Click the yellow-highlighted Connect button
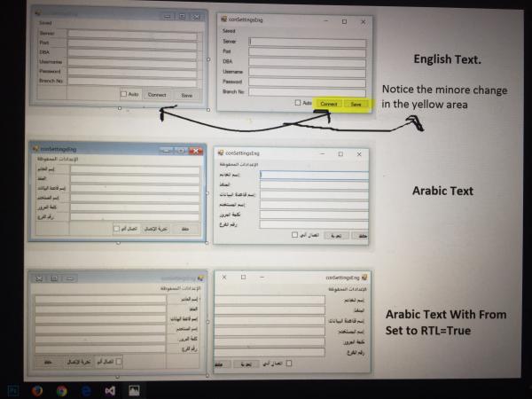 pyautogui.click(x=328, y=104)
